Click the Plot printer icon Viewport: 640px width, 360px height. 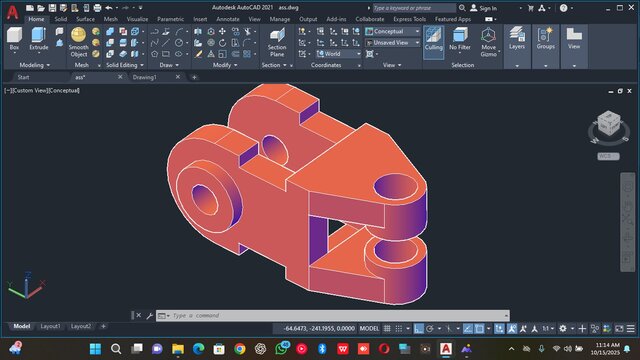(97, 8)
